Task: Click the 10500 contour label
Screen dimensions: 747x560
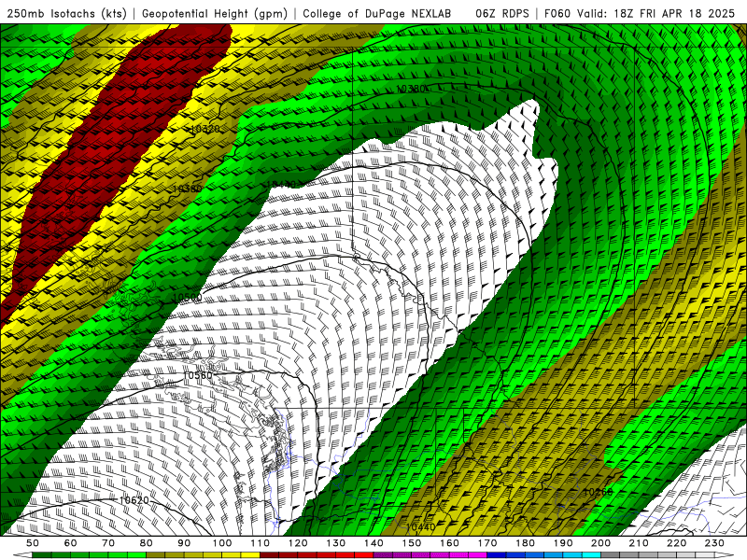Action: [188, 297]
